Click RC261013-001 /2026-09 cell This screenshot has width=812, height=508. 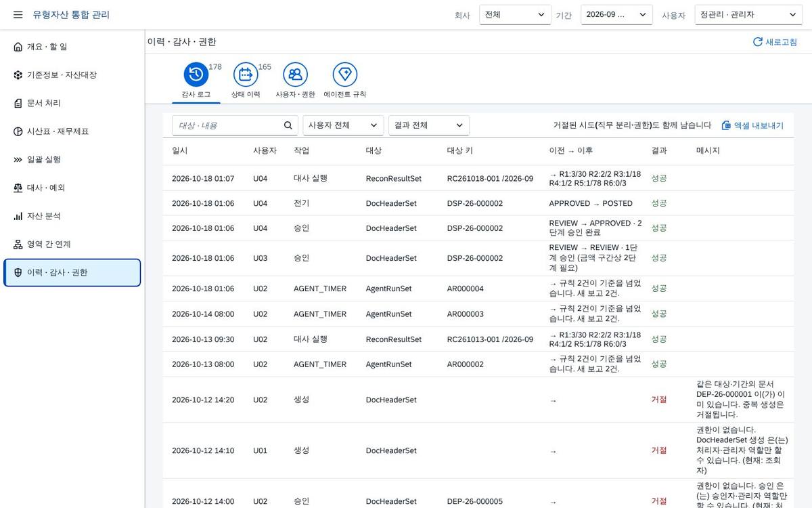point(490,339)
